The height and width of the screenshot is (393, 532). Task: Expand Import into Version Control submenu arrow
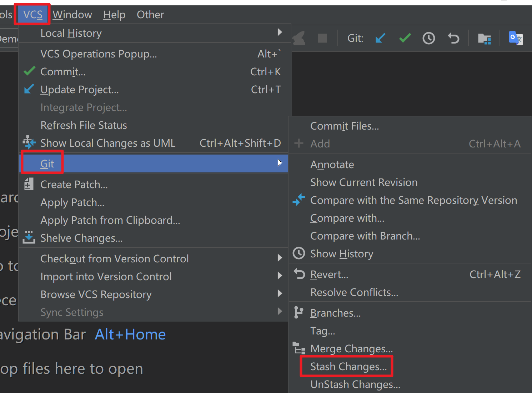pyautogui.click(x=280, y=276)
